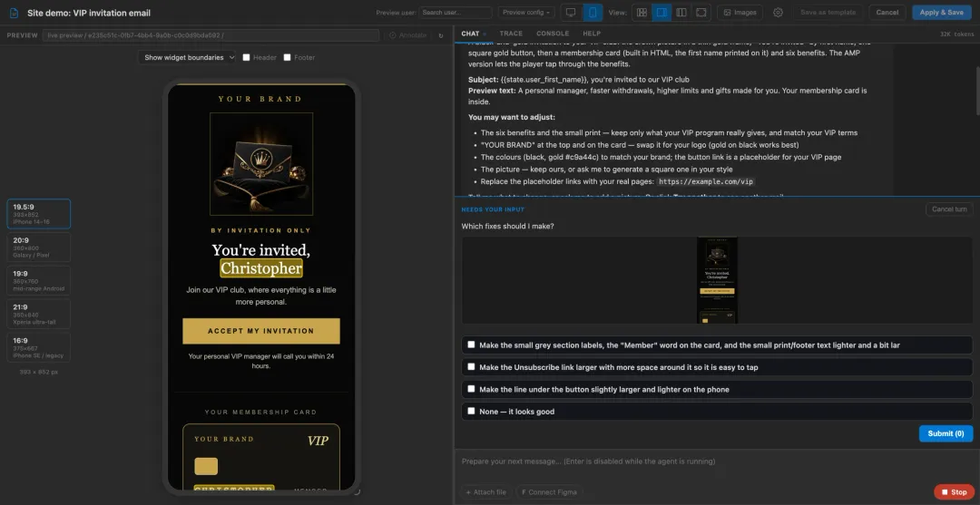Tick the Unsubscribe link larger fix option
980x505 pixels.
(471, 367)
